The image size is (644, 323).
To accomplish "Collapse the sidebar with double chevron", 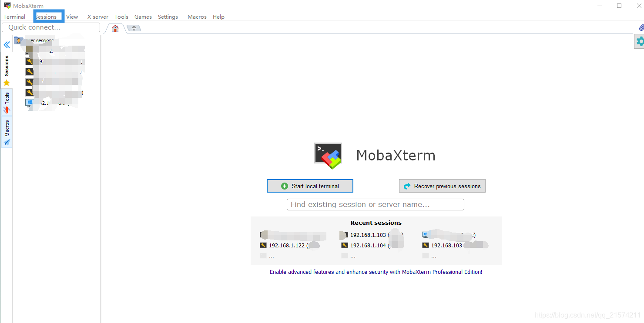I will [7, 45].
